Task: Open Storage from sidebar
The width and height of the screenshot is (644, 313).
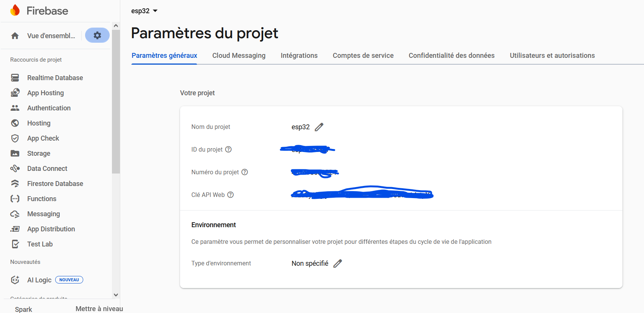Action: click(x=39, y=153)
